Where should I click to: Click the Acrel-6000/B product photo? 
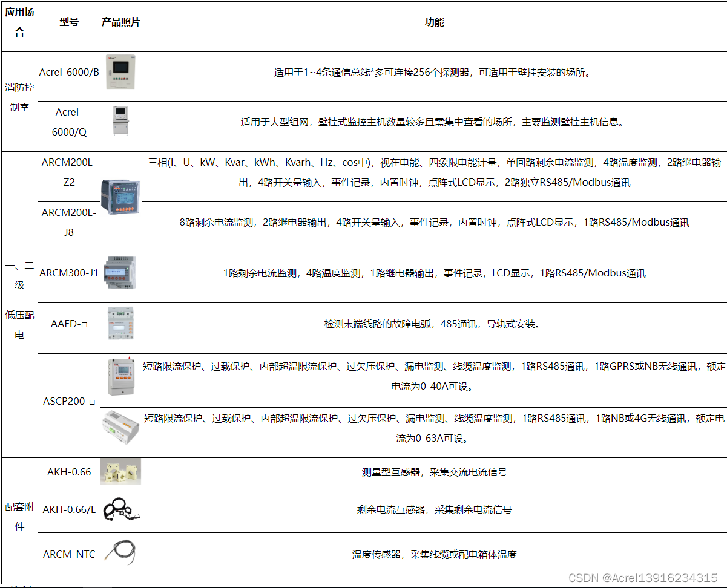coord(120,72)
